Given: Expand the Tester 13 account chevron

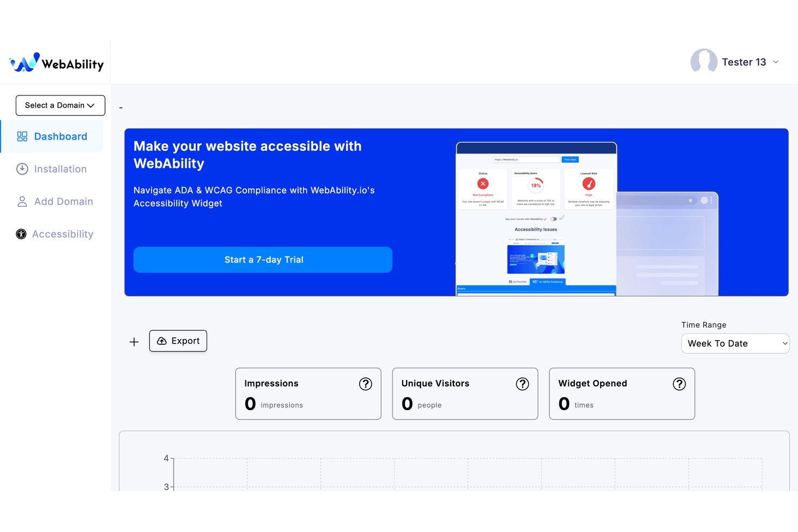Looking at the screenshot, I should [x=776, y=62].
